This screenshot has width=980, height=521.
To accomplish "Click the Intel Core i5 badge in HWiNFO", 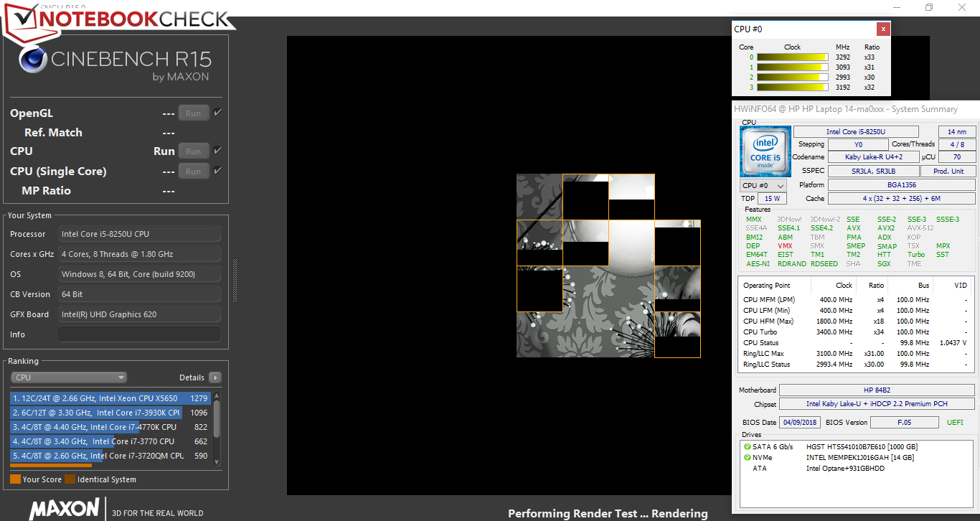I will 765,151.
